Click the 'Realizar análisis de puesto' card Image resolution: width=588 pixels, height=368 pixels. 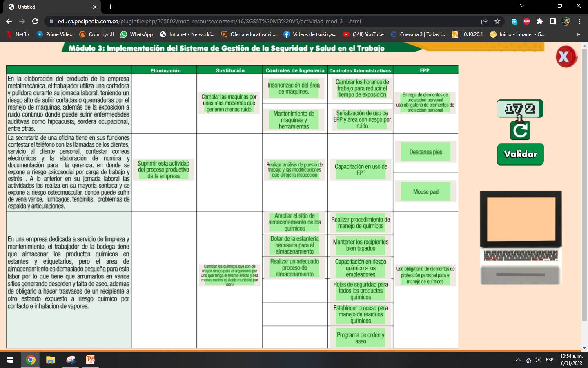tap(294, 170)
